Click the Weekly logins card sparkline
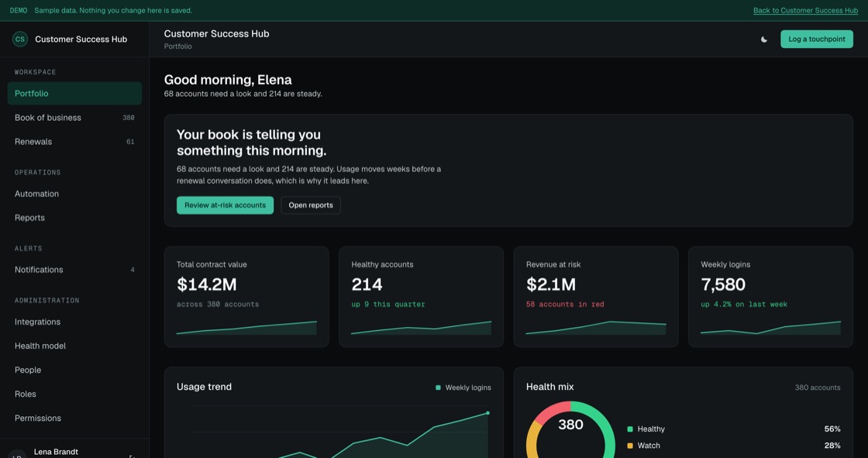 (770, 327)
